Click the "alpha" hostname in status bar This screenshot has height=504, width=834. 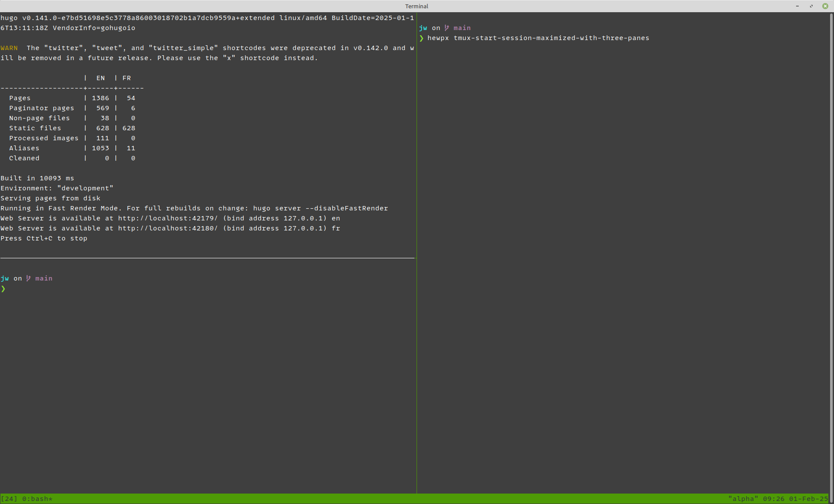(x=743, y=499)
